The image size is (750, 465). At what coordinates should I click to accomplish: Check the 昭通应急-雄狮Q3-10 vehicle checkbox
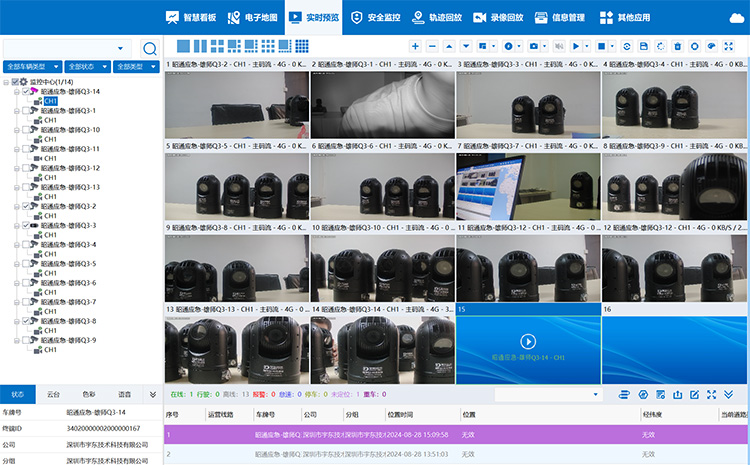point(27,130)
